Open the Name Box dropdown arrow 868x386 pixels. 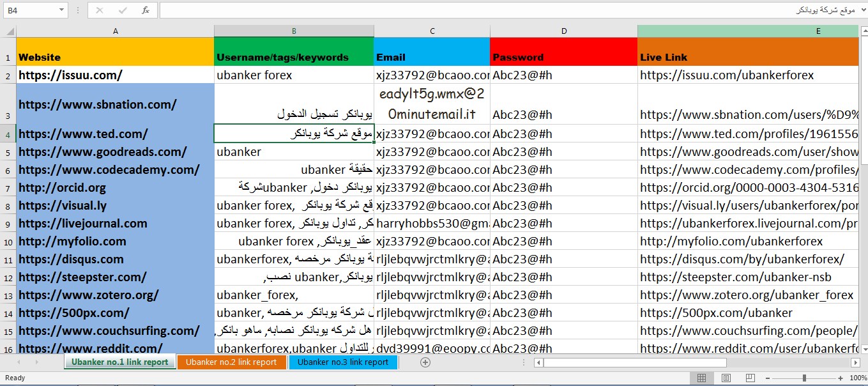pyautogui.click(x=62, y=9)
